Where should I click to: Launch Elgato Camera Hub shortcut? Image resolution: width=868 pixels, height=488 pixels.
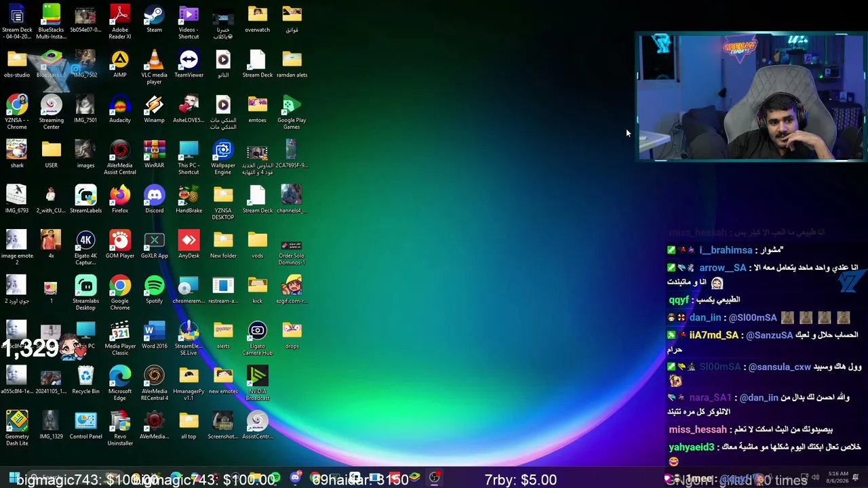tap(257, 338)
